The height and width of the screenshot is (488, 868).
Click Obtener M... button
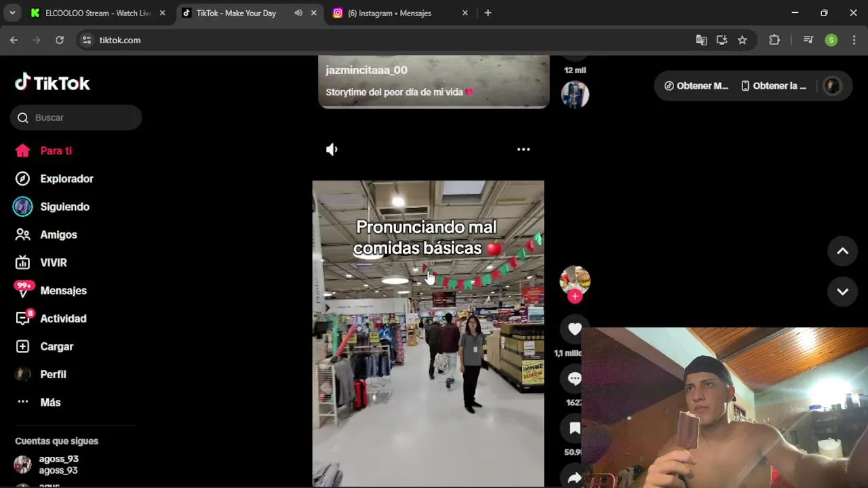[x=696, y=86]
